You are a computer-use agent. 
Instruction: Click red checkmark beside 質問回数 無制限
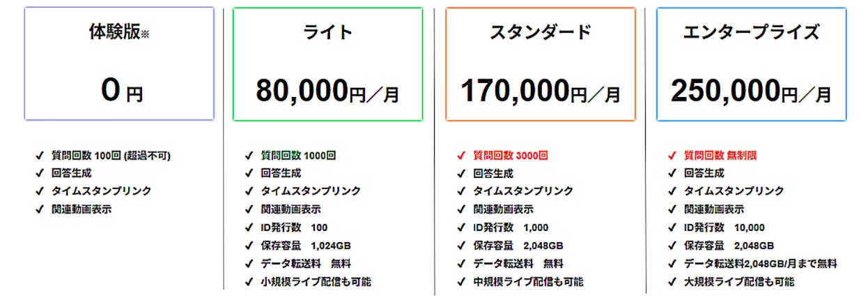click(x=672, y=155)
